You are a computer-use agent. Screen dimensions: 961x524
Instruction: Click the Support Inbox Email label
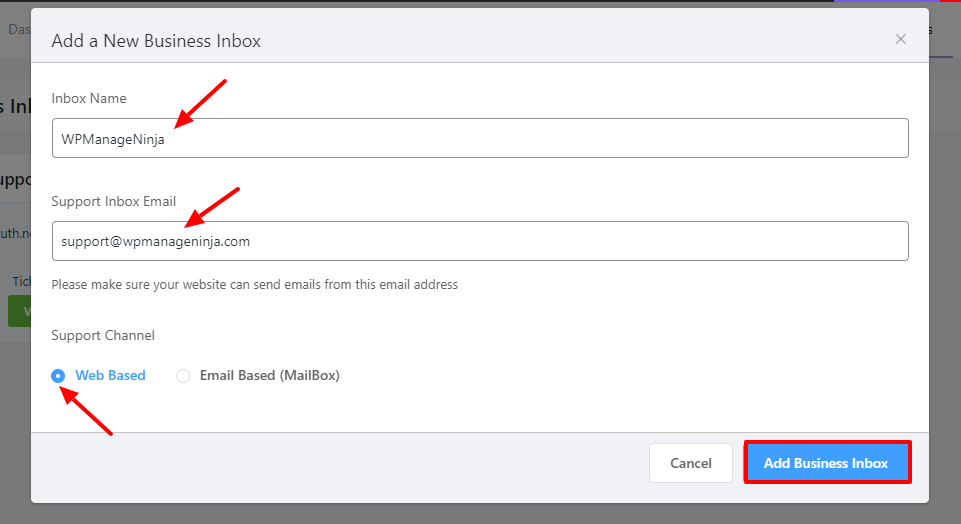pos(113,202)
